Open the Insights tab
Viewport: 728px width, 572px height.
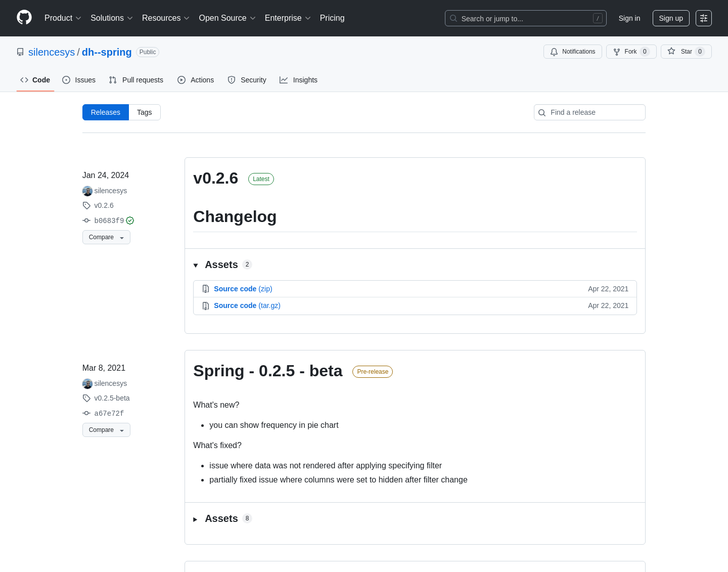[298, 80]
